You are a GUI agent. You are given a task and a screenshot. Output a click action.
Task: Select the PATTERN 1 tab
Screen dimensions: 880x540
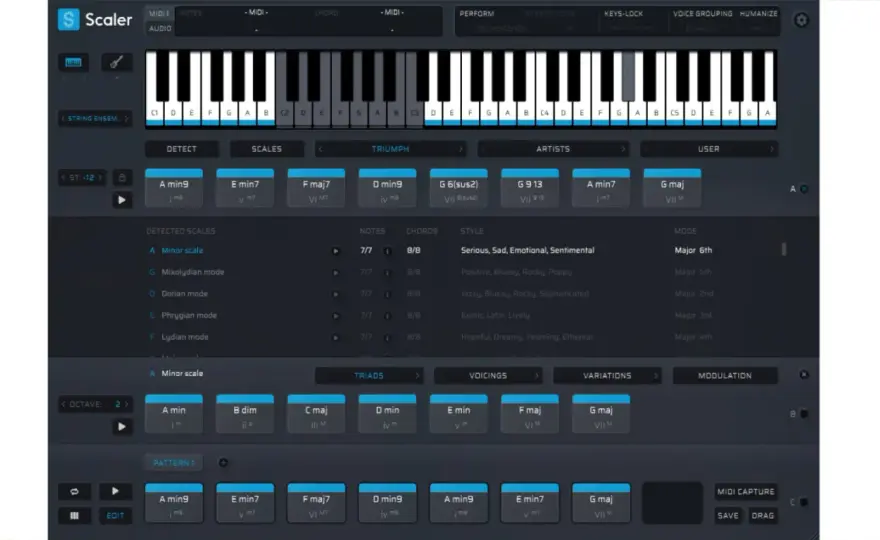[x=173, y=463]
